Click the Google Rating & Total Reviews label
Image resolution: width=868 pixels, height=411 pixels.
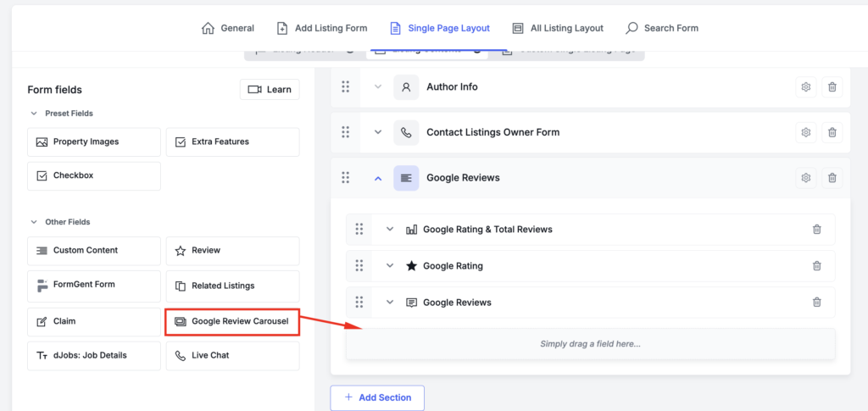tap(487, 229)
